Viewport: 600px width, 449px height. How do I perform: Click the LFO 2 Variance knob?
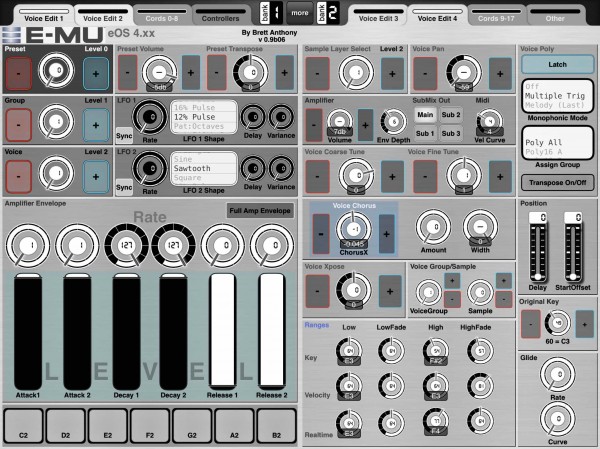click(x=281, y=169)
